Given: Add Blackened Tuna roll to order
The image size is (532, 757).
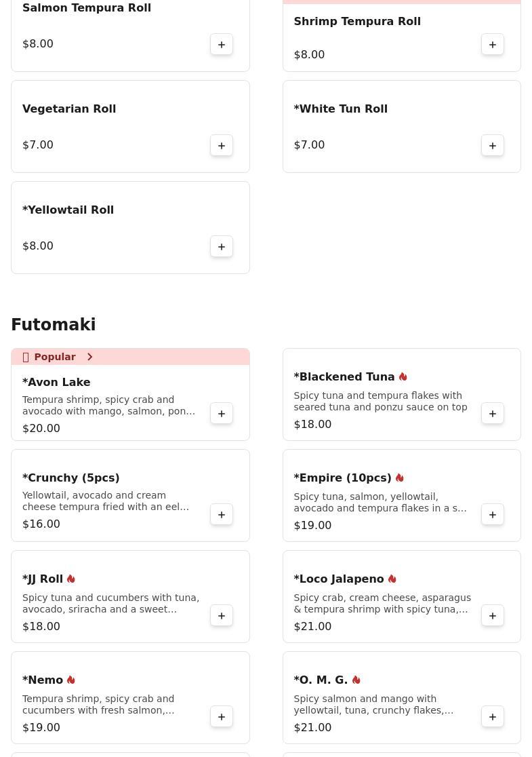Looking at the screenshot, I should (493, 413).
